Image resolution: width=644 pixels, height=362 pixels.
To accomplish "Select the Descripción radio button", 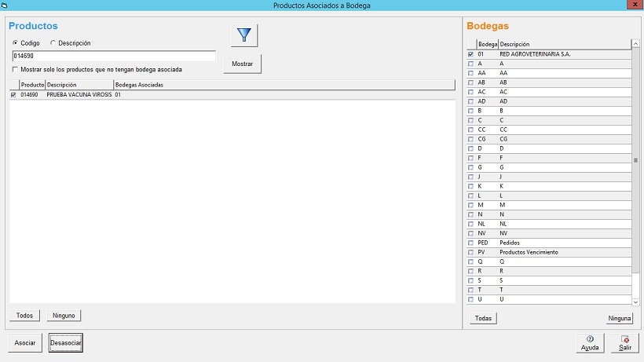I will point(53,43).
